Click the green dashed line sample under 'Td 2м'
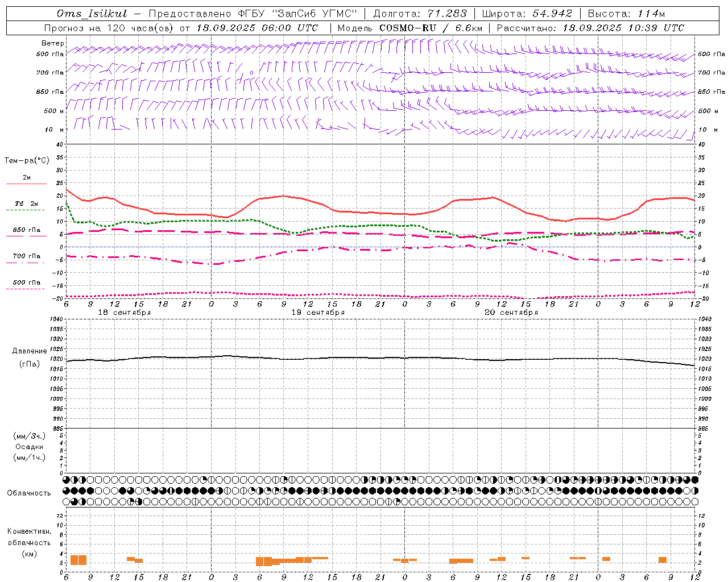 pyautogui.click(x=25, y=210)
